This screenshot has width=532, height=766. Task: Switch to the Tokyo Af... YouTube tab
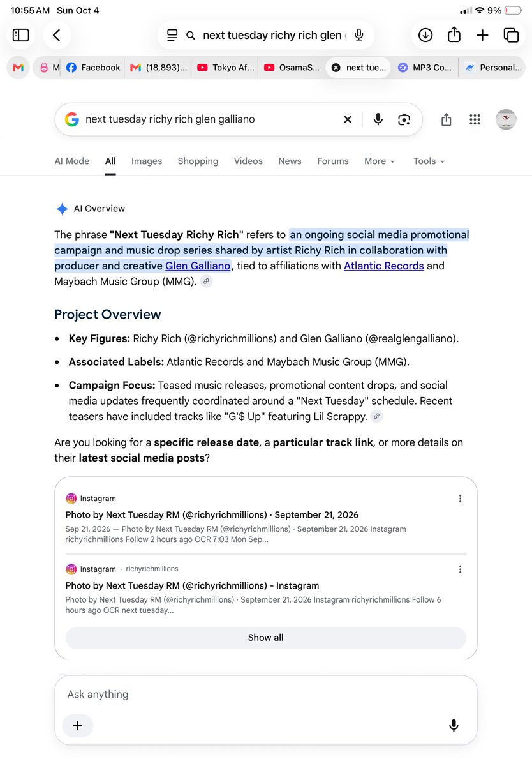(225, 68)
